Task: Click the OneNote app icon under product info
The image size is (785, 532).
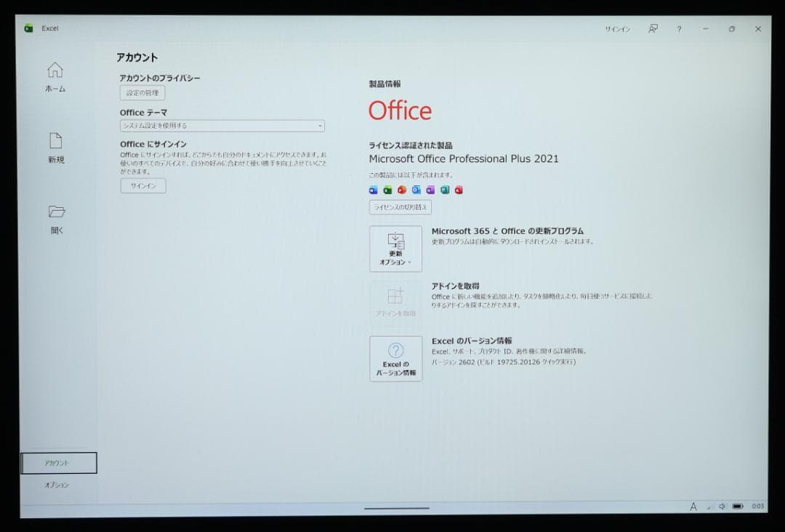Action: 430,190
